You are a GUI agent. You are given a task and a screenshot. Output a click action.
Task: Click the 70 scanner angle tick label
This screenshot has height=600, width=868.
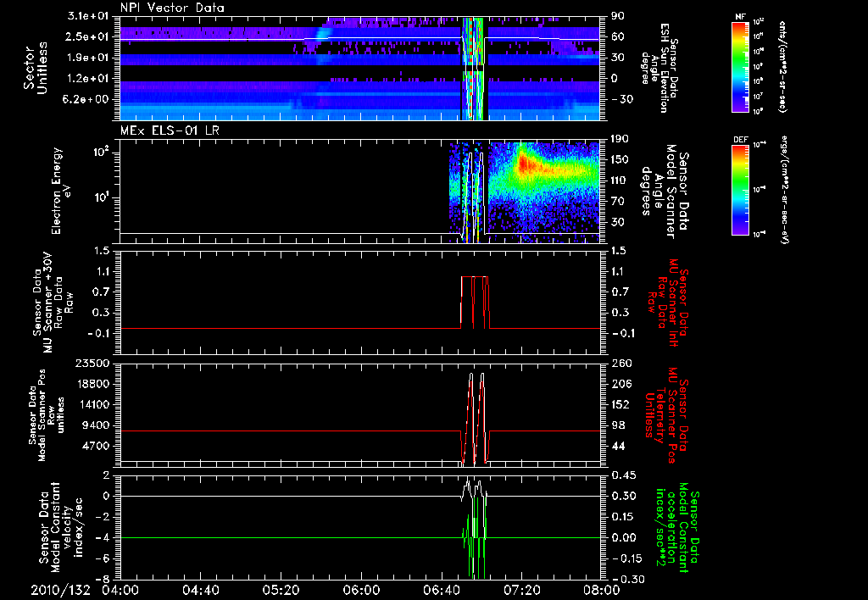618,201
